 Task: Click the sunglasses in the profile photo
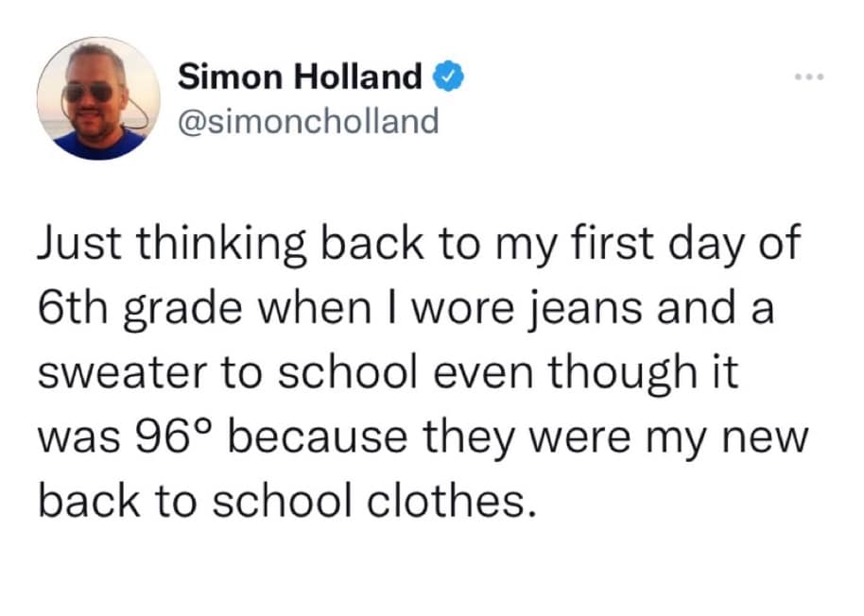click(88, 93)
